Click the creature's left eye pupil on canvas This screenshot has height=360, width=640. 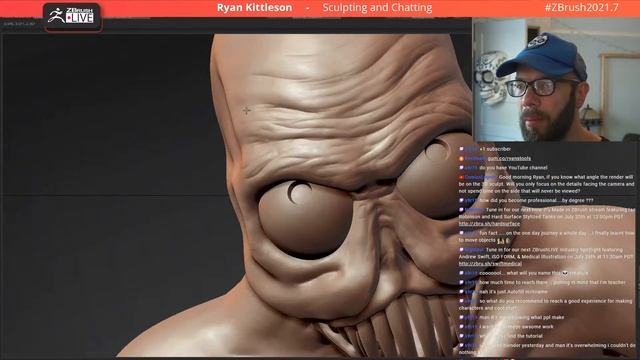(299, 192)
